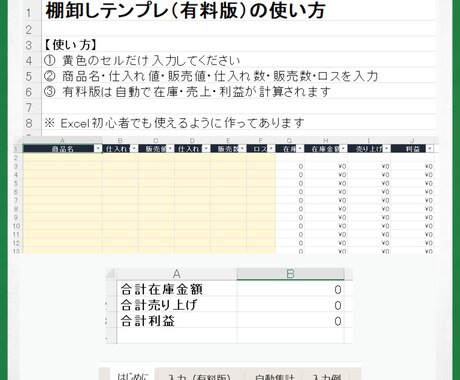Image resolution: width=460 pixels, height=380 pixels.
Task: Click the select-all corner of summary table
Action: coord(111,274)
